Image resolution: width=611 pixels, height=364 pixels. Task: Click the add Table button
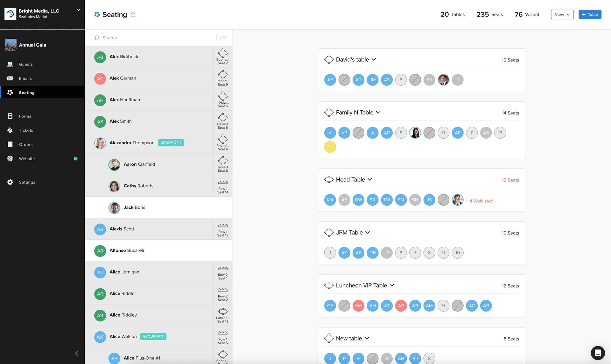pos(590,15)
